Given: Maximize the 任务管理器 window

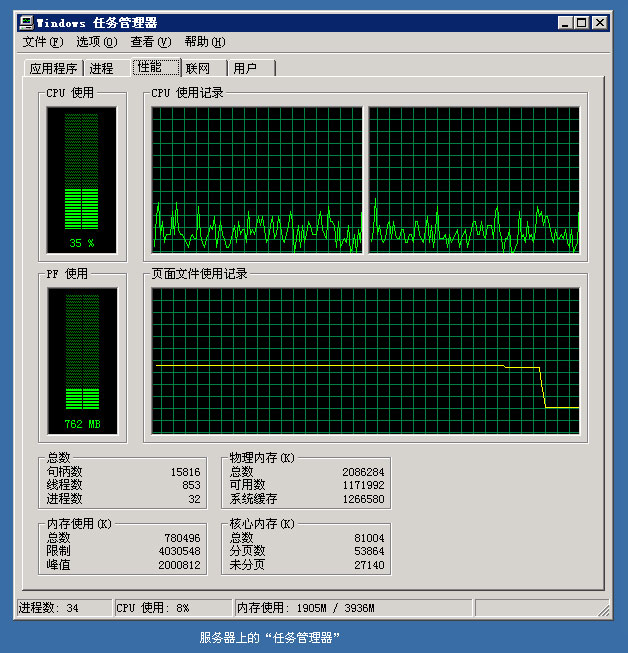Looking at the screenshot, I should [x=581, y=22].
